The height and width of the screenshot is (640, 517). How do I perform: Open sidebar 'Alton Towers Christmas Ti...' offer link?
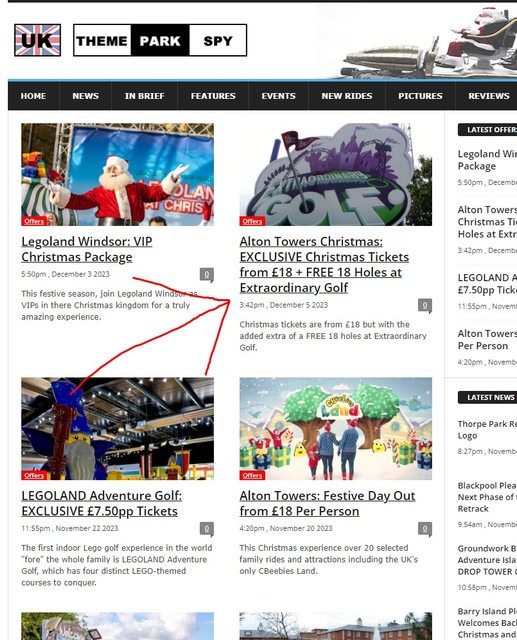(x=487, y=222)
